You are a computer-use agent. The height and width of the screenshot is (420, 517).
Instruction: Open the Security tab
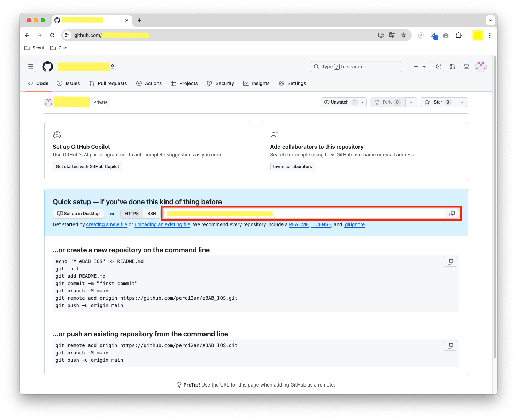tap(221, 83)
